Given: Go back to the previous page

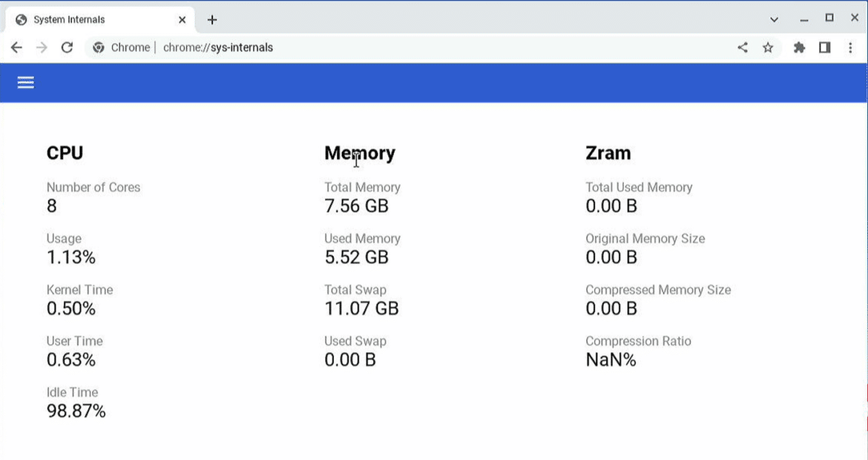Looking at the screenshot, I should click(16, 47).
